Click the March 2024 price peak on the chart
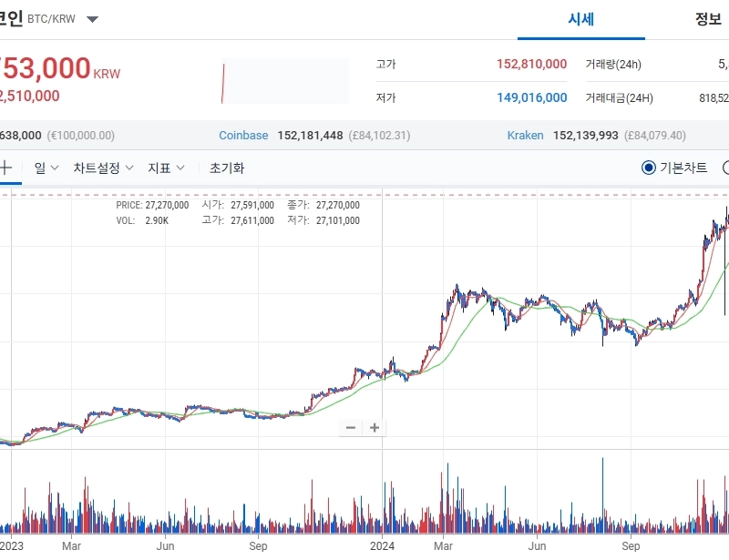 pos(457,288)
